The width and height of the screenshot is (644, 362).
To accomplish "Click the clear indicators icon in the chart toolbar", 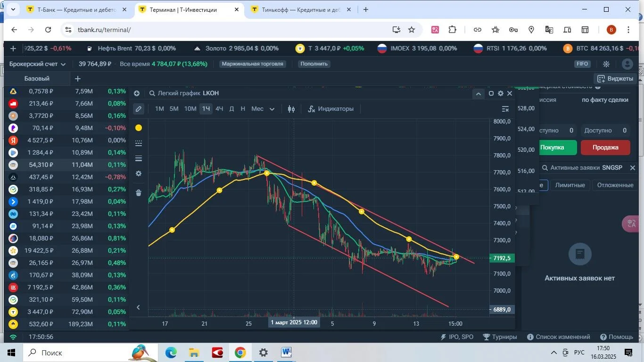I will [505, 109].
